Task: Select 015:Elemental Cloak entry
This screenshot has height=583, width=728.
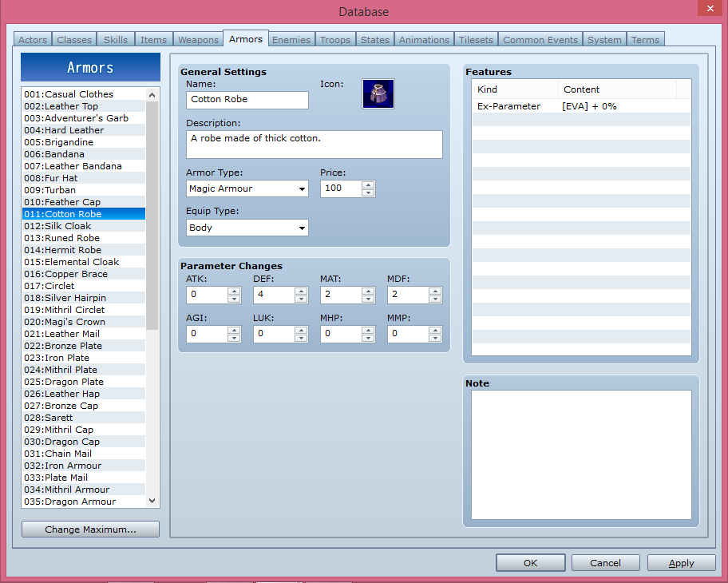Action: [x=84, y=262]
